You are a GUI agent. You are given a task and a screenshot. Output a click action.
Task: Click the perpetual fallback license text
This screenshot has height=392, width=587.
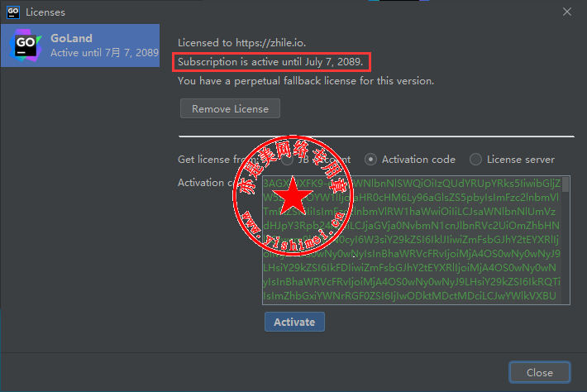[306, 81]
